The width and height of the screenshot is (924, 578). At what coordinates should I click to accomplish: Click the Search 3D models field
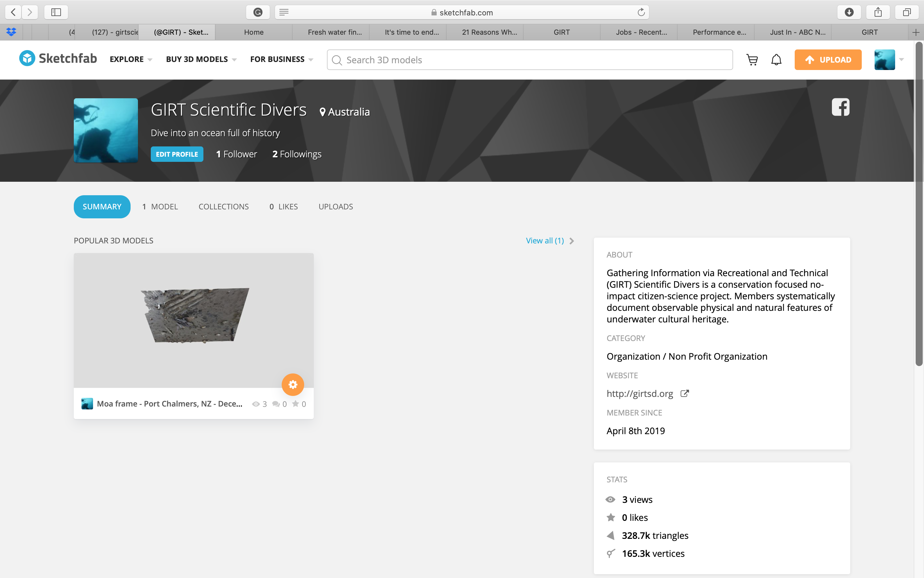(530, 60)
